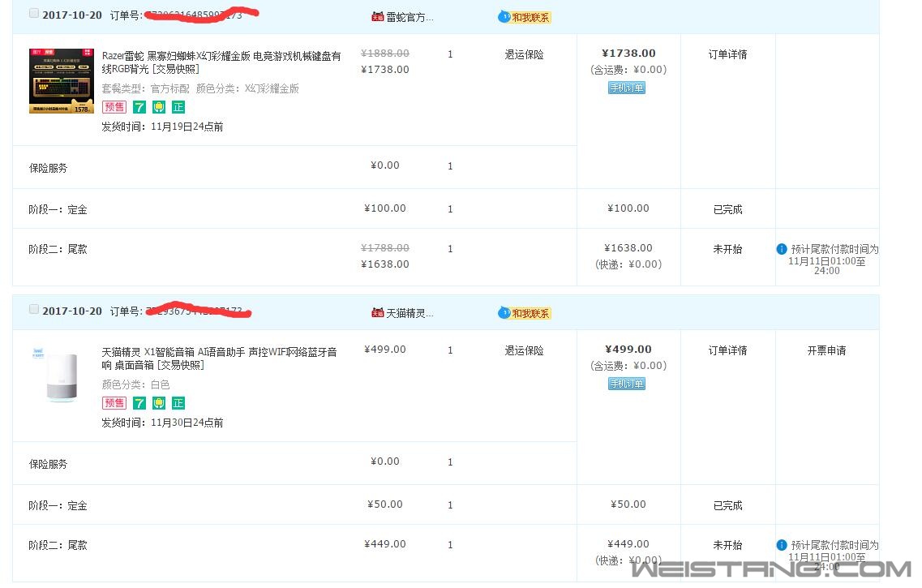Viewport: 922px width, 588px height.
Task: Click the 保险服务 label in the 天猫精灵 order
Action: (48, 464)
